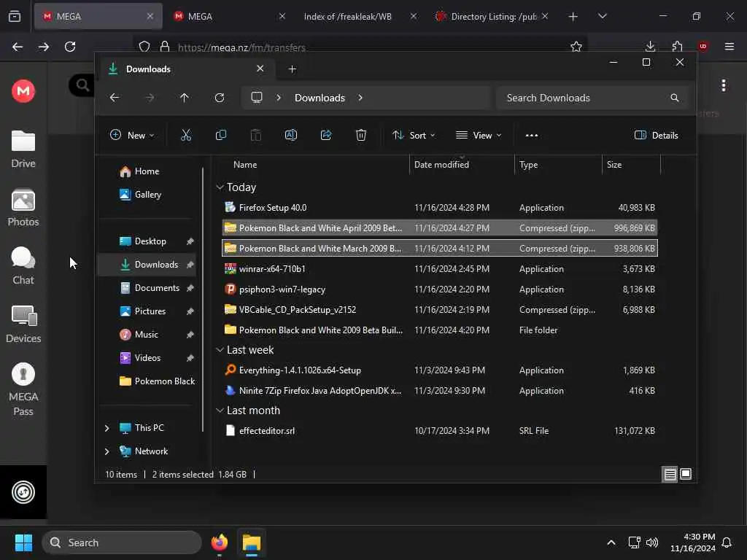Open Firefox from the Windows taskbar

[219, 542]
